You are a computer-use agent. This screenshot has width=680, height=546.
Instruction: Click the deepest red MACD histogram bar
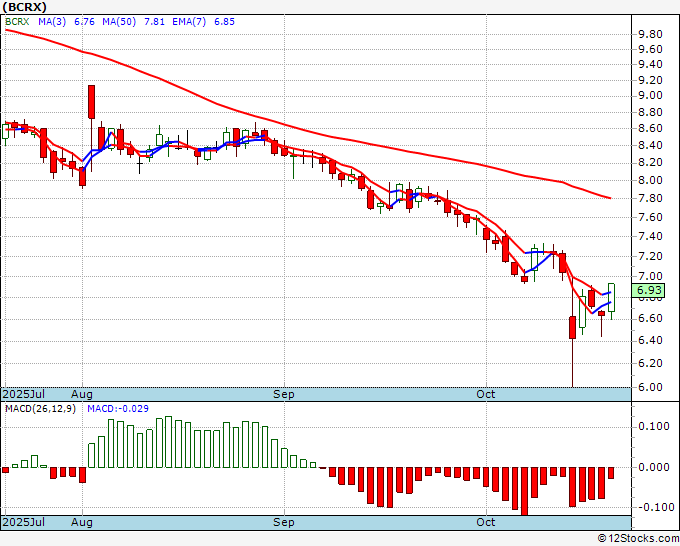click(525, 491)
